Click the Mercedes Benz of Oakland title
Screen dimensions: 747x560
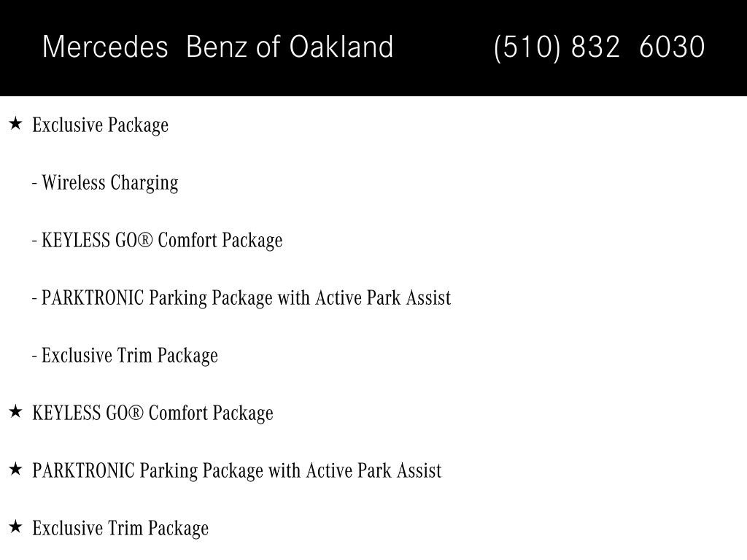(217, 47)
